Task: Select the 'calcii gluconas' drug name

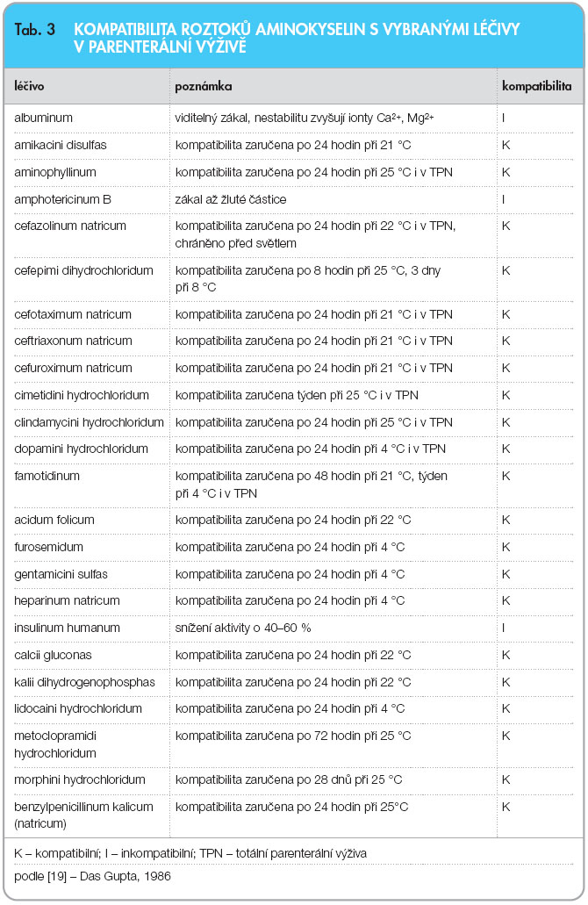Action: (53, 655)
